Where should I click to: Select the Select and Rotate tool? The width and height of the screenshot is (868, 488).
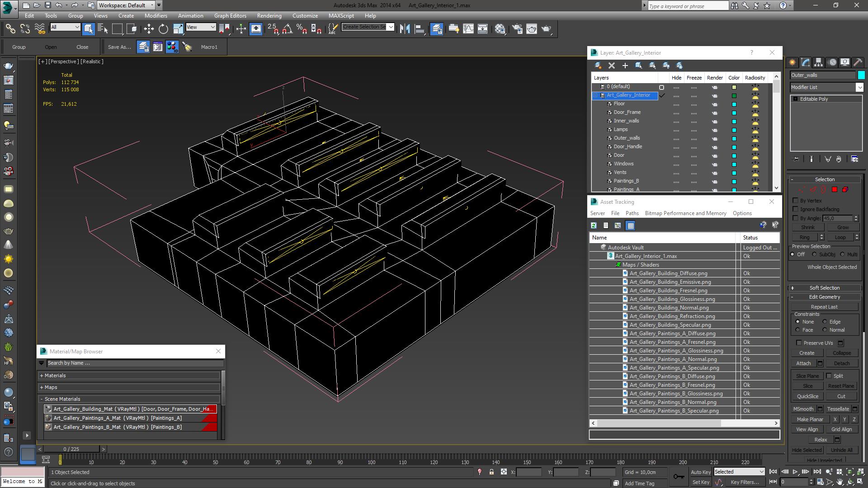[163, 29]
